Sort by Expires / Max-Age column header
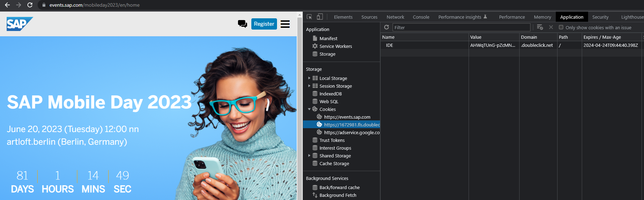Image resolution: width=644 pixels, height=200 pixels. (612, 37)
